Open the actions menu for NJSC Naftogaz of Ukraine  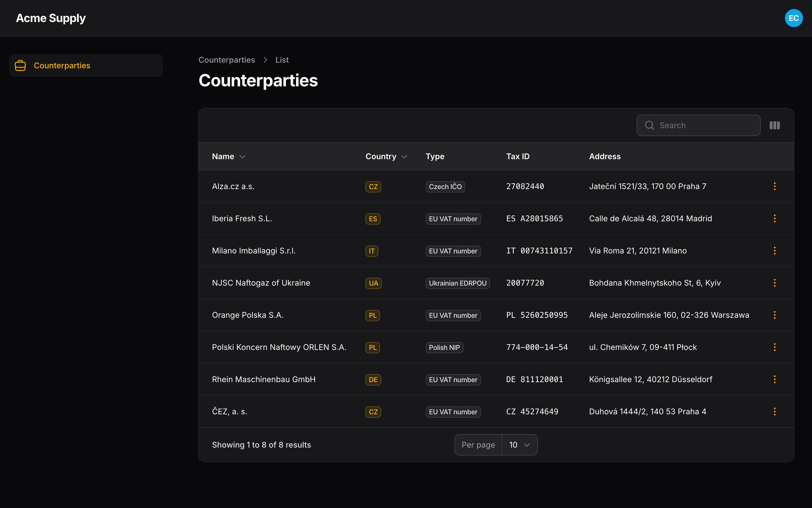pos(775,283)
